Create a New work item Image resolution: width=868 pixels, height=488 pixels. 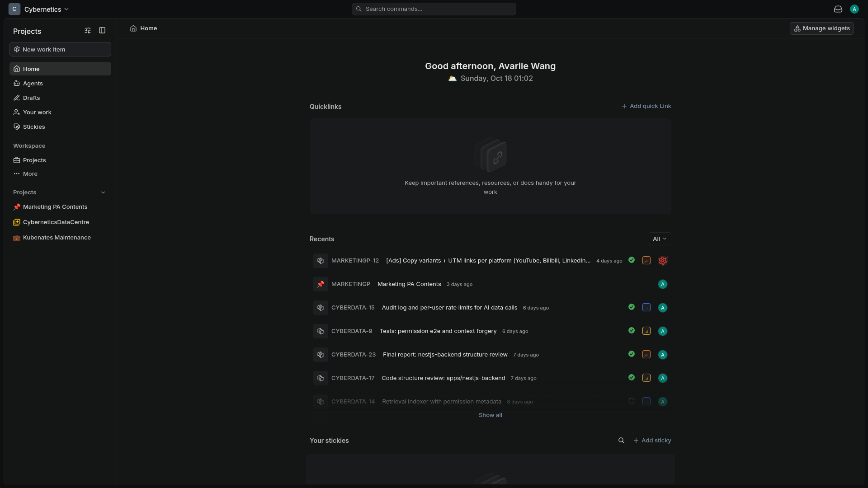coord(60,49)
